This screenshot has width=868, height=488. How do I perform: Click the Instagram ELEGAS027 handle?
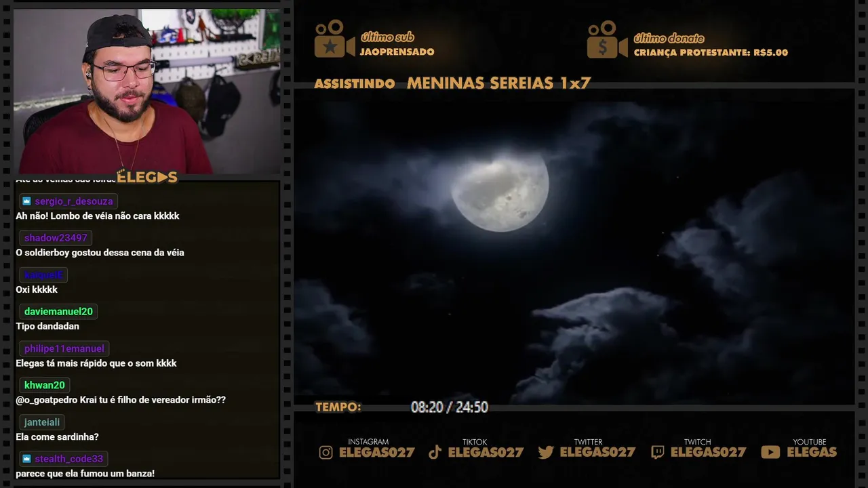tap(377, 453)
